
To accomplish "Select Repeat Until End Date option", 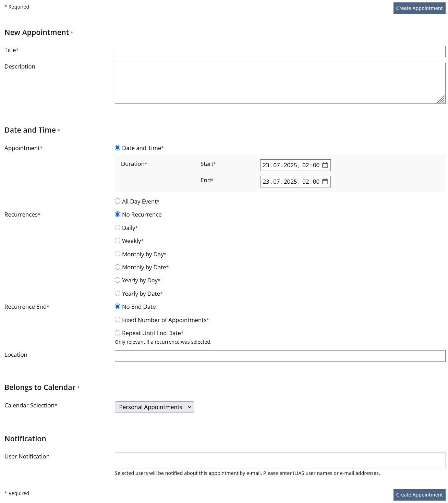I will [118, 333].
